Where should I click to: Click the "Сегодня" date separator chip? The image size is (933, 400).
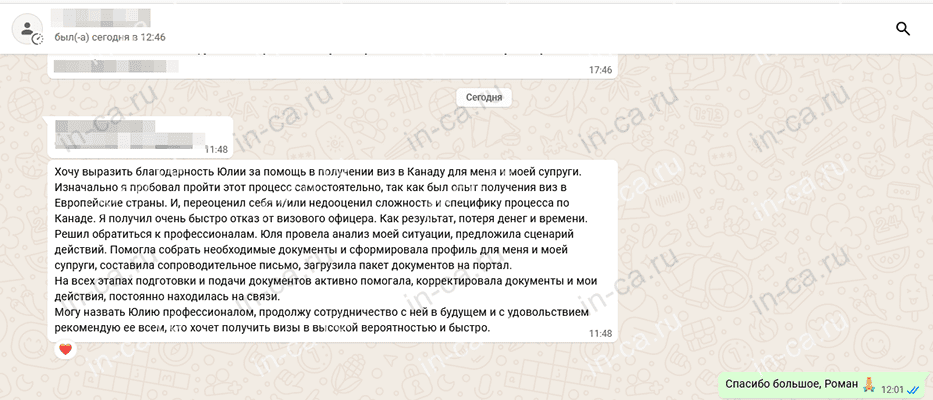click(x=484, y=97)
